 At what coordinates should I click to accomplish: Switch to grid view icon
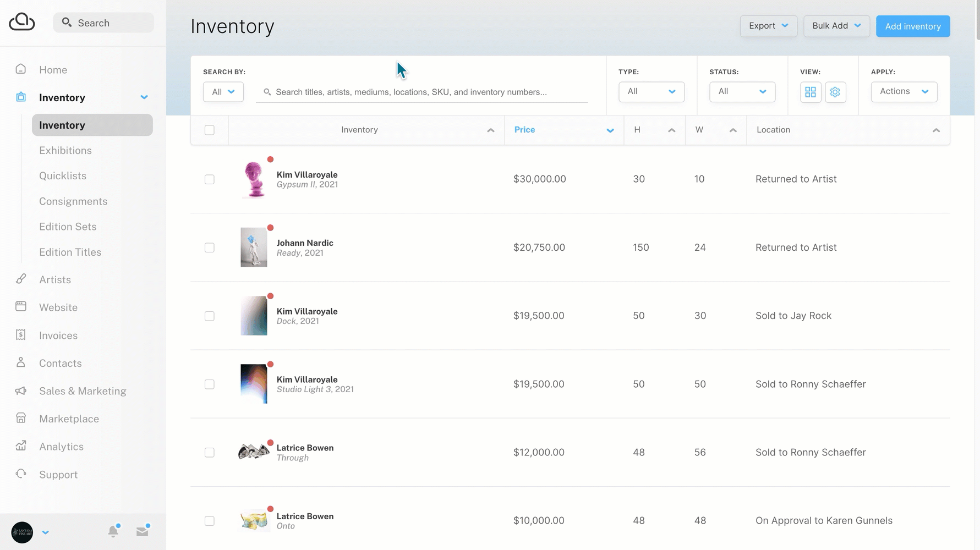(811, 92)
